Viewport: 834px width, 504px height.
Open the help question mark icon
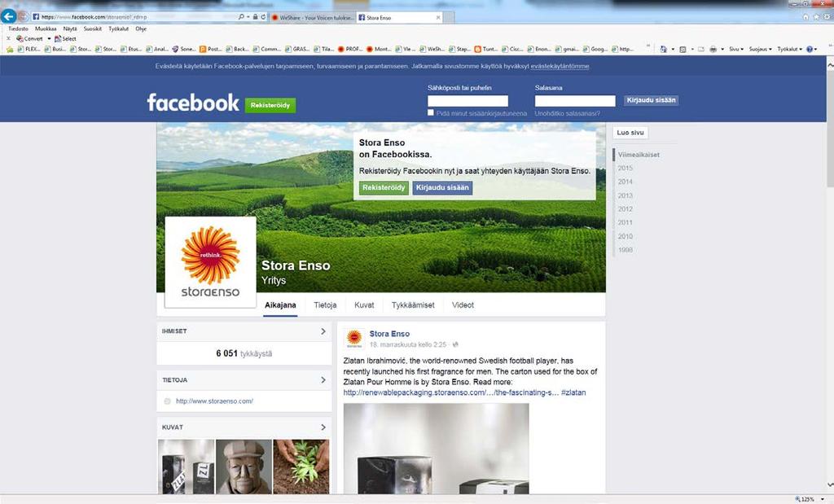point(810,50)
